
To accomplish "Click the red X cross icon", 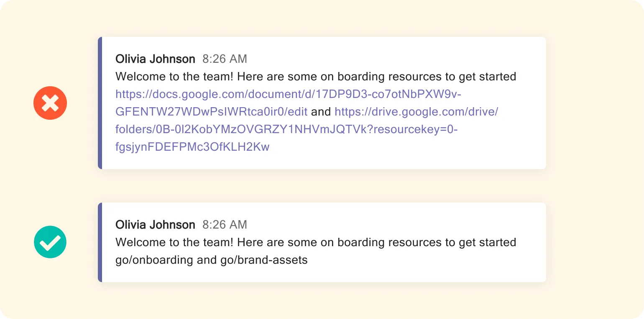I will (x=50, y=103).
